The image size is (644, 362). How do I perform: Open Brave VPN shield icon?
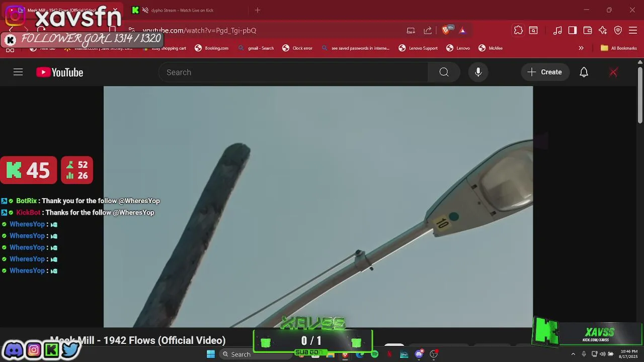pos(618,30)
